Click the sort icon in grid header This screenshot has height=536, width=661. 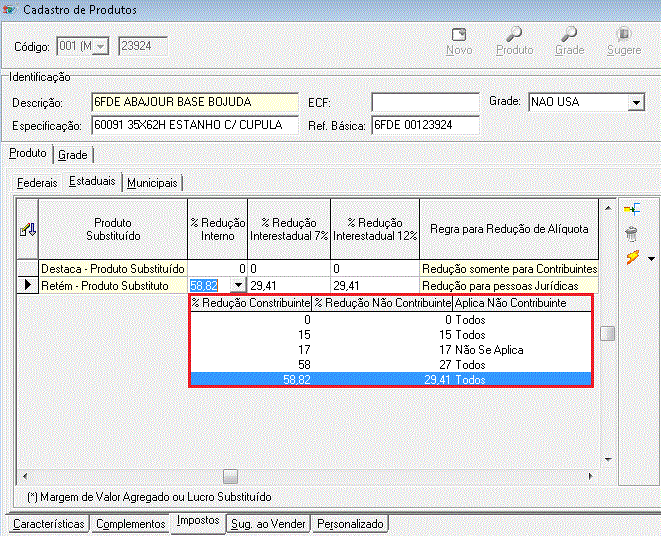(x=28, y=229)
